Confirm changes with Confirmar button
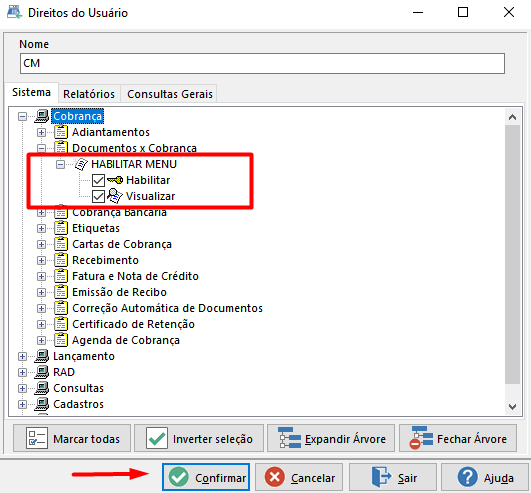Screen dimensions: 531x493 tap(206, 477)
